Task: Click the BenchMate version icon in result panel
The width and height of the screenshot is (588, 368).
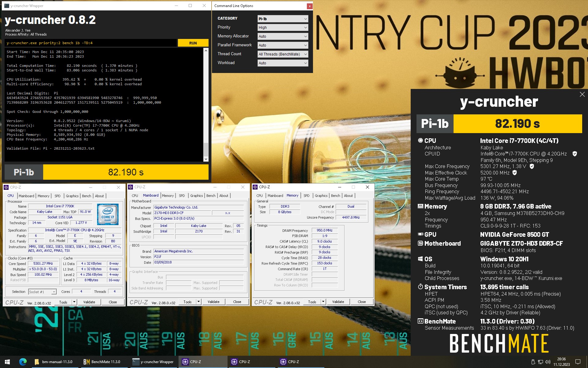Action: [x=420, y=321]
